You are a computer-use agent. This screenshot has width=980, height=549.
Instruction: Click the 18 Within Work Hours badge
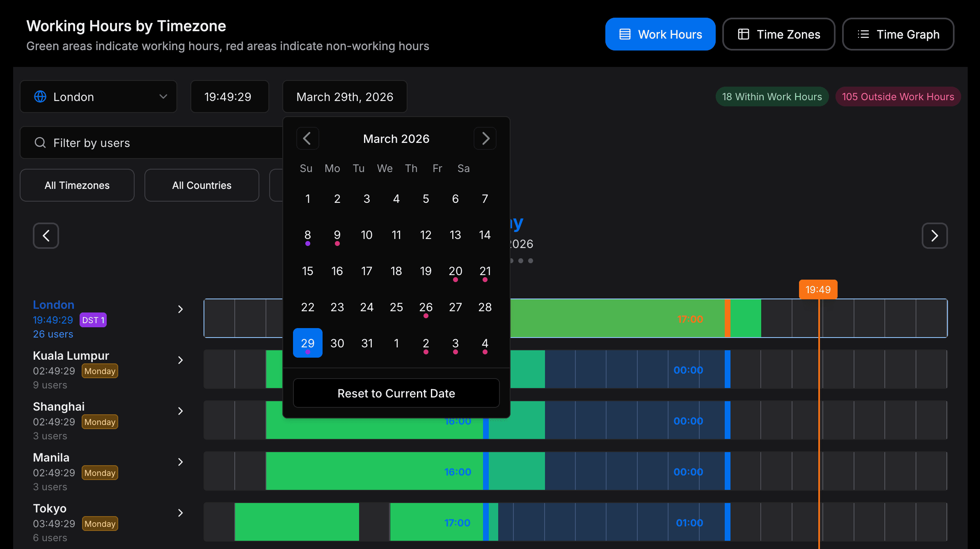click(772, 96)
